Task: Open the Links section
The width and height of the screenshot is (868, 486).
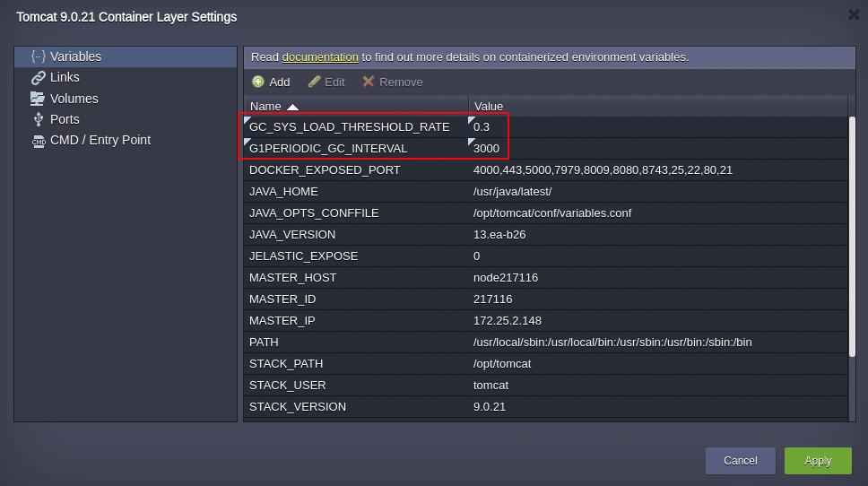Action: pos(126,77)
